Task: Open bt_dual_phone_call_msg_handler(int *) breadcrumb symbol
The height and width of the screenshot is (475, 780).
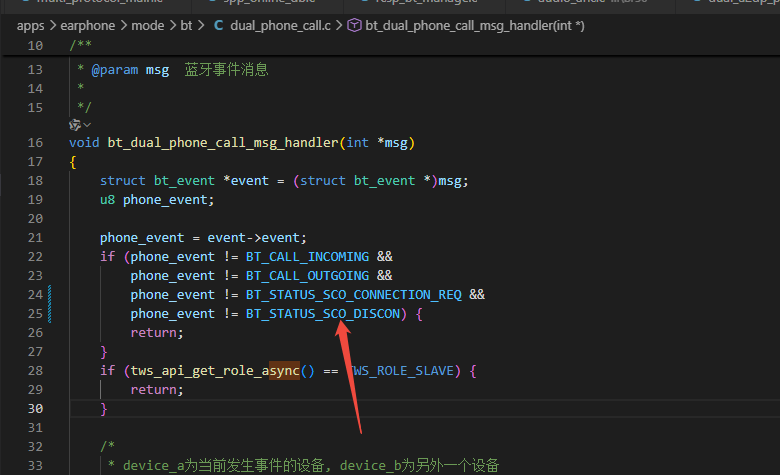Action: (x=475, y=25)
